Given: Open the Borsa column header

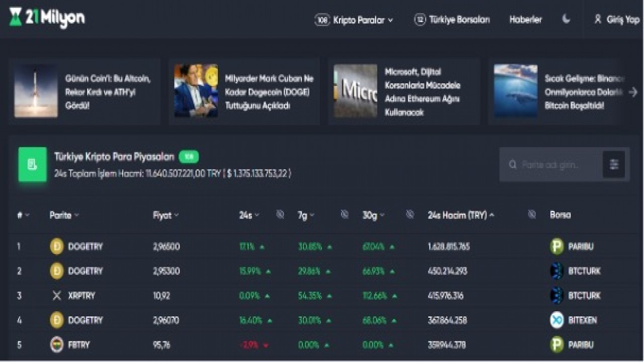Looking at the screenshot, I should pyautogui.click(x=560, y=215).
